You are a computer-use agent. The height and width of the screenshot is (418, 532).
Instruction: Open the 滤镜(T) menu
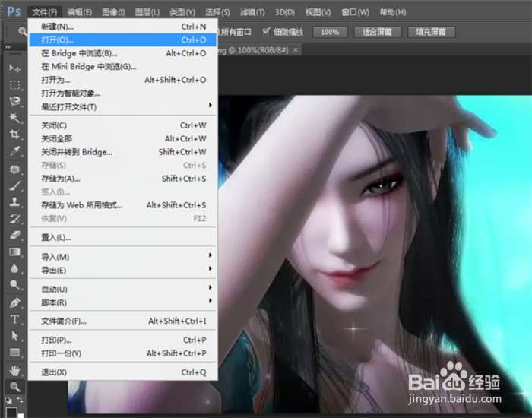click(x=252, y=13)
